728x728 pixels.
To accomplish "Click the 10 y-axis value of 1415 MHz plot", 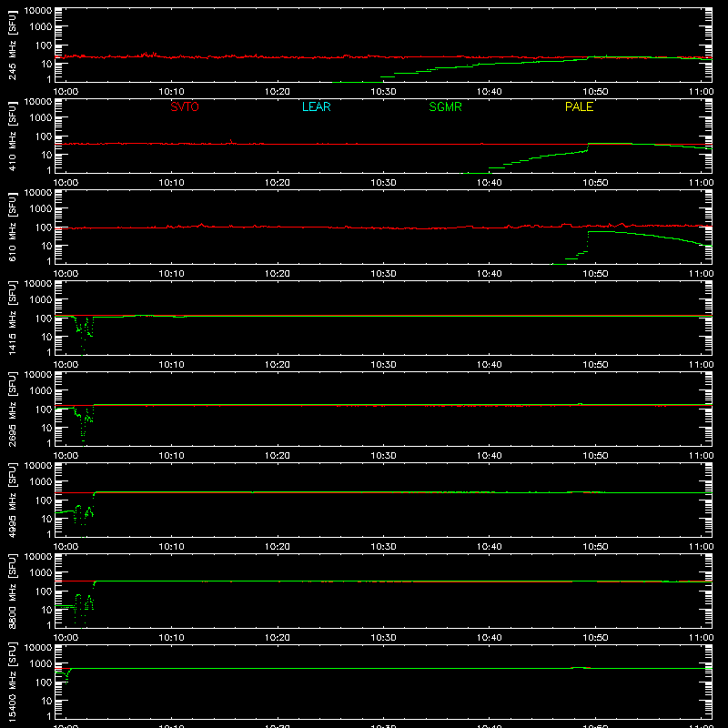I will [x=46, y=337].
